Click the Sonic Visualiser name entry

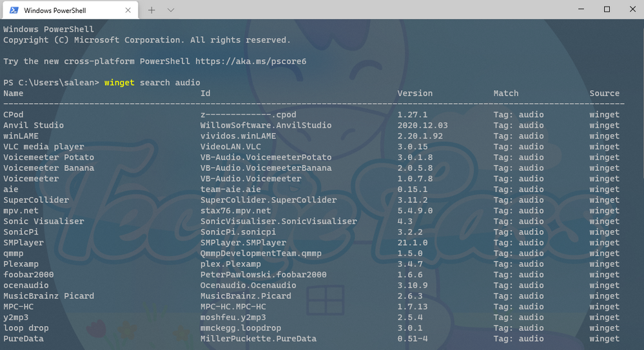[44, 222]
